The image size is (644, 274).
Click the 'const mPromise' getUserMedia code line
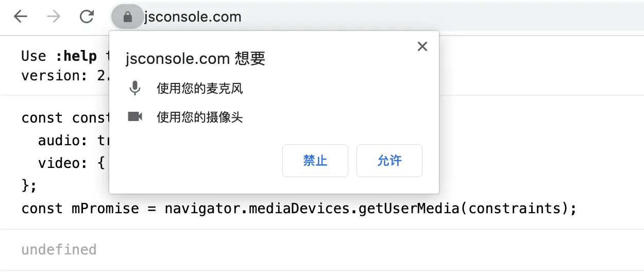[299, 209]
